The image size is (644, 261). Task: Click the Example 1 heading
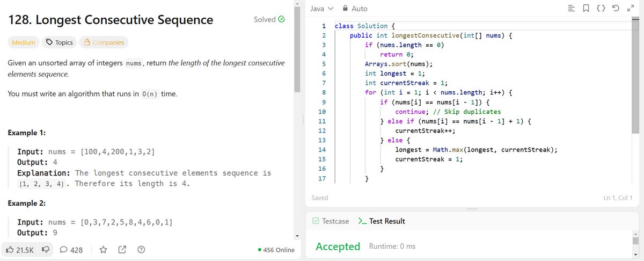(x=27, y=133)
